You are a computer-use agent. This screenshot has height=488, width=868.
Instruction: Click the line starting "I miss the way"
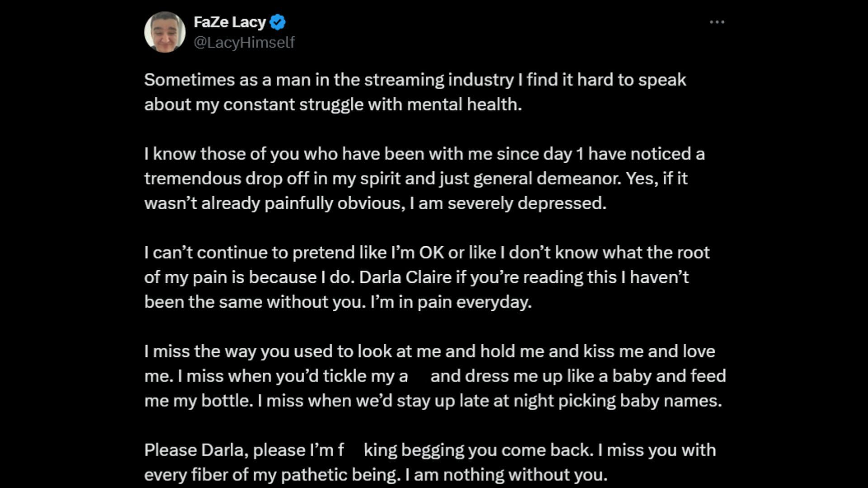point(429,352)
